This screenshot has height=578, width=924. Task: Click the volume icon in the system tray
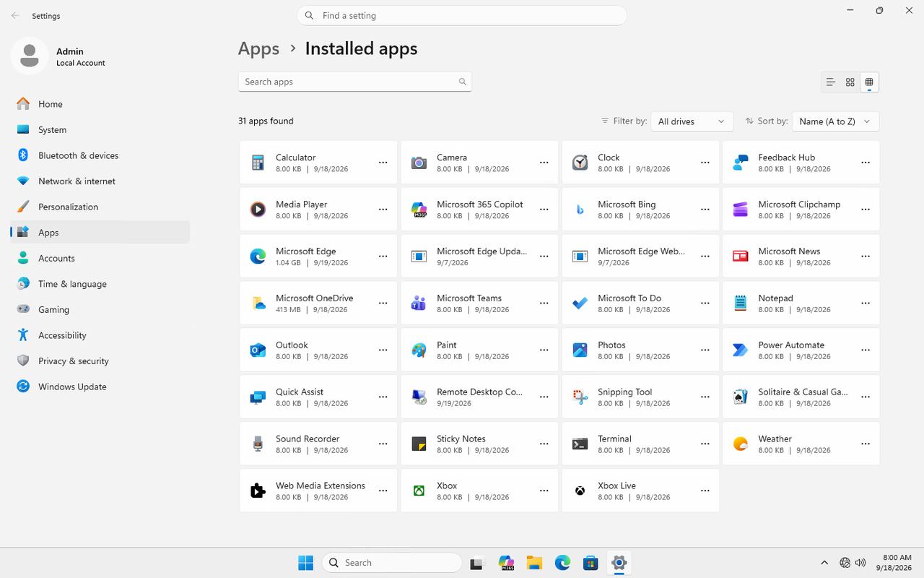click(860, 563)
